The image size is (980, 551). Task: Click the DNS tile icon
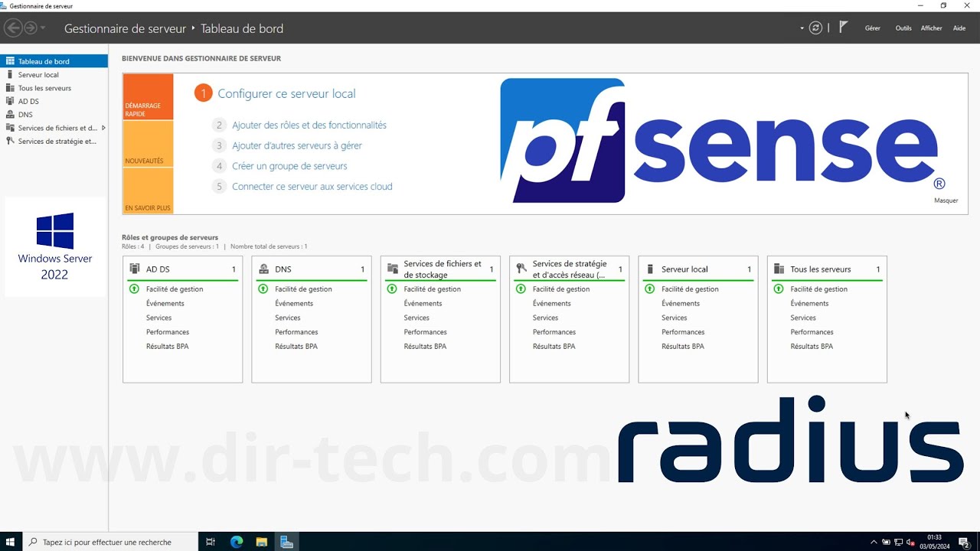point(263,269)
